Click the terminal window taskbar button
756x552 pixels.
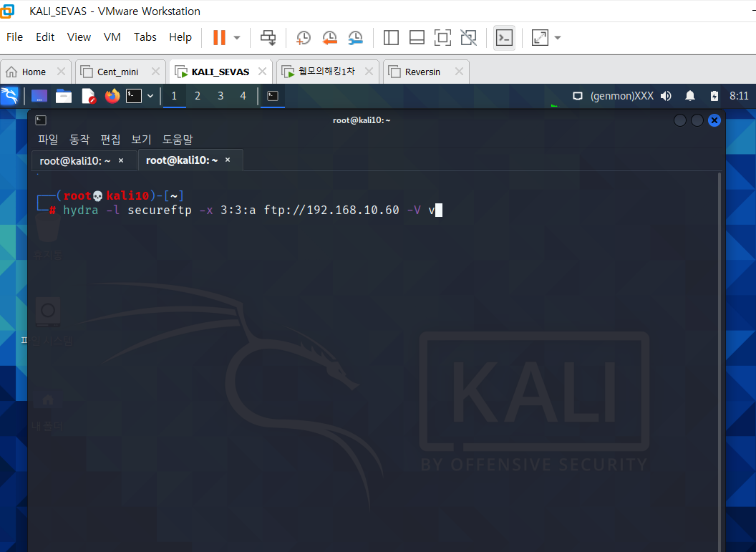[273, 96]
